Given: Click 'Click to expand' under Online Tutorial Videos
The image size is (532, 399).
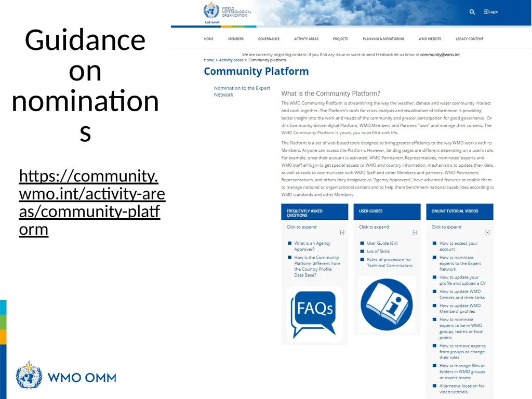Looking at the screenshot, I should coord(446,227).
